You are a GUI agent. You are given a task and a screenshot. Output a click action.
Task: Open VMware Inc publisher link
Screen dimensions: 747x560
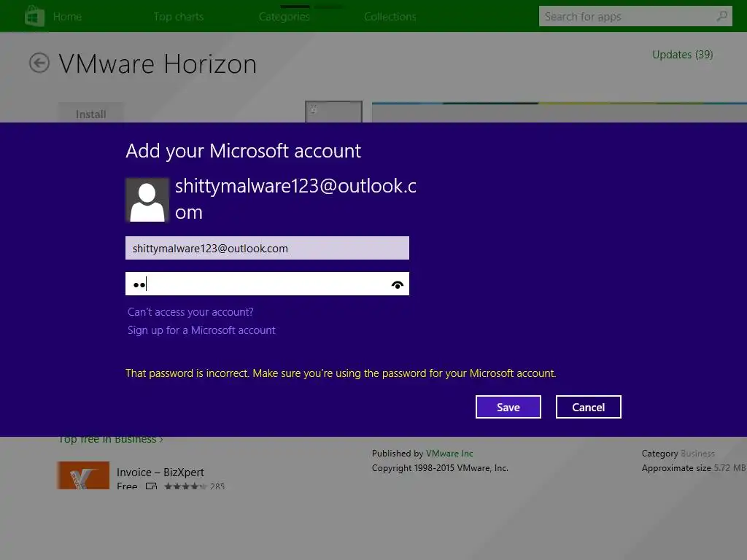pos(449,454)
